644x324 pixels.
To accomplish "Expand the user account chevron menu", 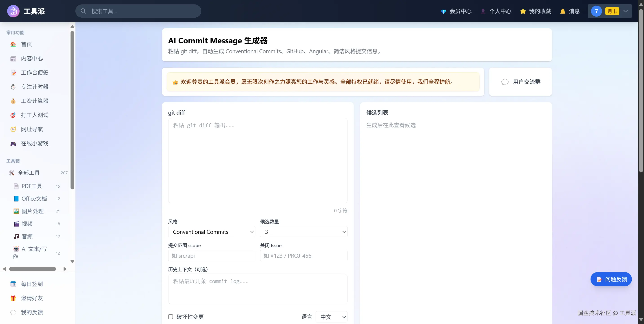I will coord(626,11).
